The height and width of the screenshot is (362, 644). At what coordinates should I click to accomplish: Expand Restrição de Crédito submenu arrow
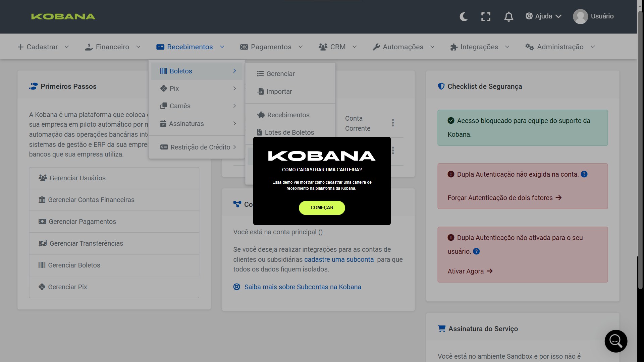234,147
